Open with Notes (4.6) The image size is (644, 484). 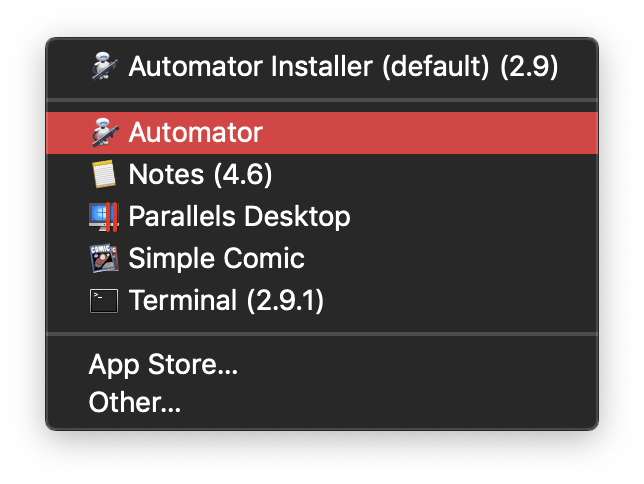tap(322, 175)
